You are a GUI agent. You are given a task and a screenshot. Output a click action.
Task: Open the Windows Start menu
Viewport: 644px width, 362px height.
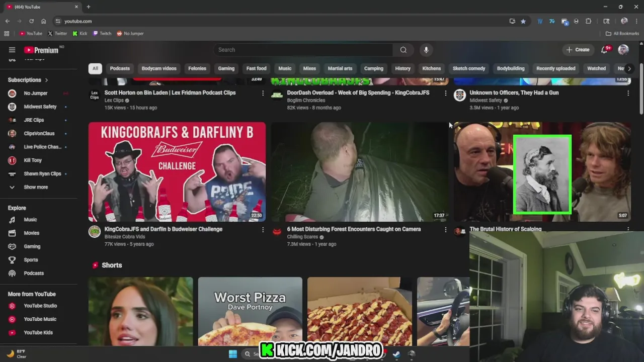[x=233, y=354]
